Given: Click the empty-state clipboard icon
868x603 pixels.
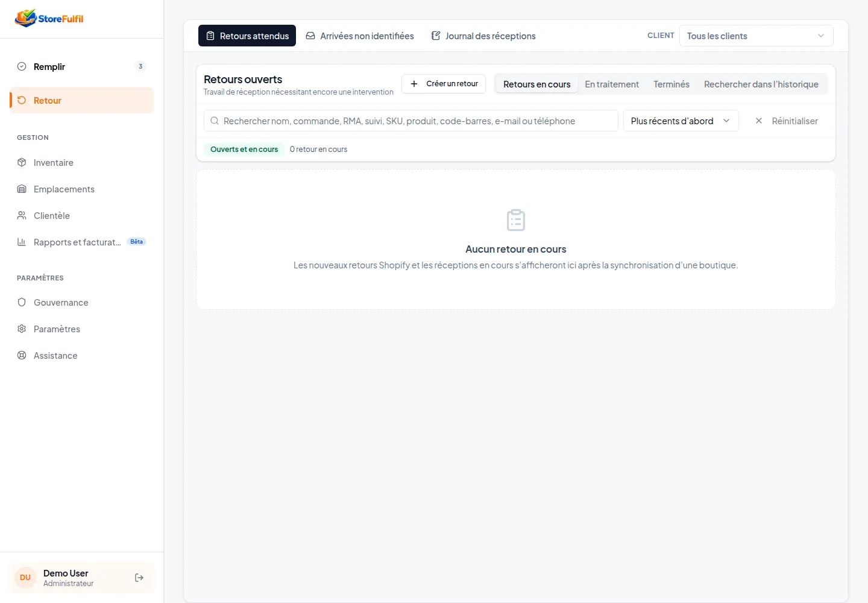Looking at the screenshot, I should pyautogui.click(x=516, y=220).
